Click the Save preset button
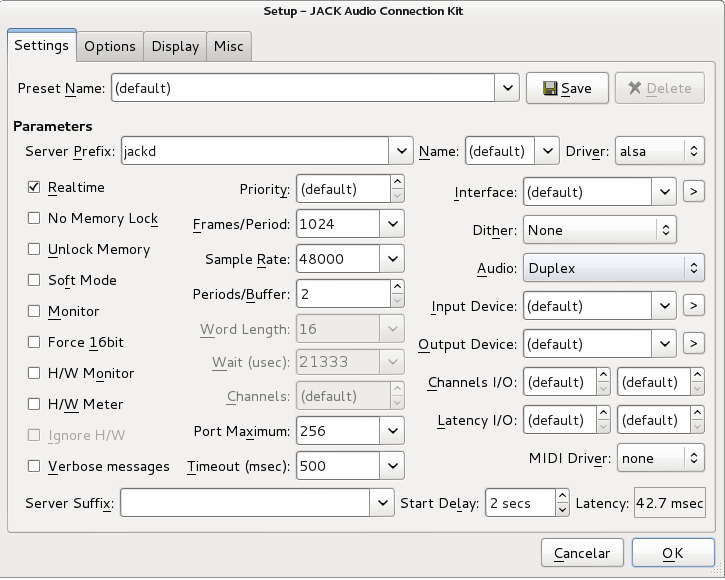Image resolution: width=725 pixels, height=580 pixels. pyautogui.click(x=567, y=88)
